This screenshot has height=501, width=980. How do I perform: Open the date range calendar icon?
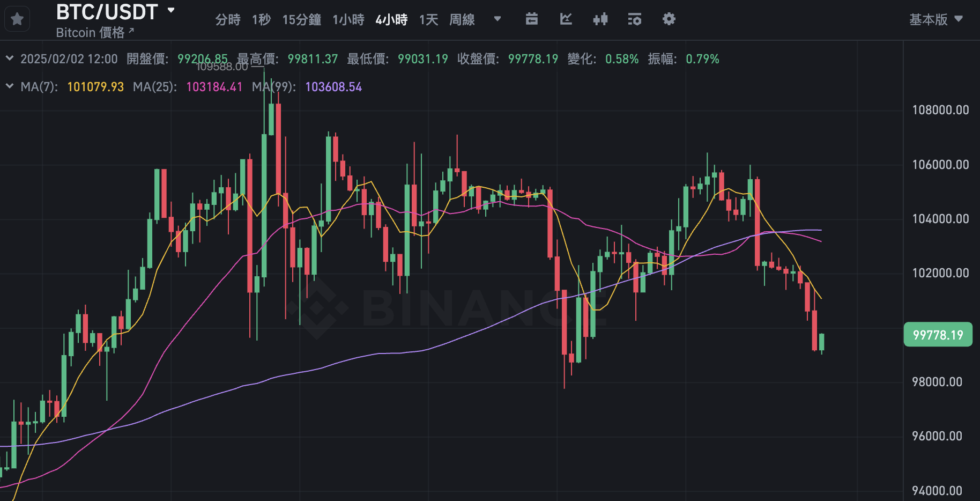click(531, 19)
